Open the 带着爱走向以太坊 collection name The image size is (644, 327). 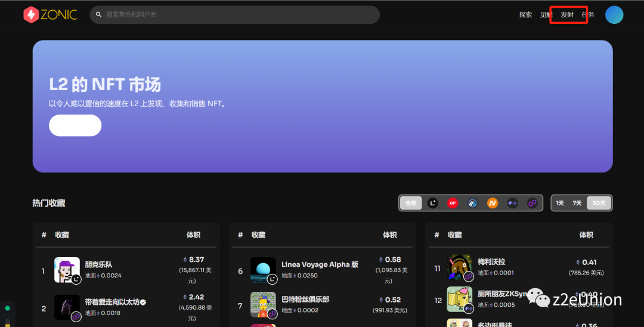click(x=112, y=302)
